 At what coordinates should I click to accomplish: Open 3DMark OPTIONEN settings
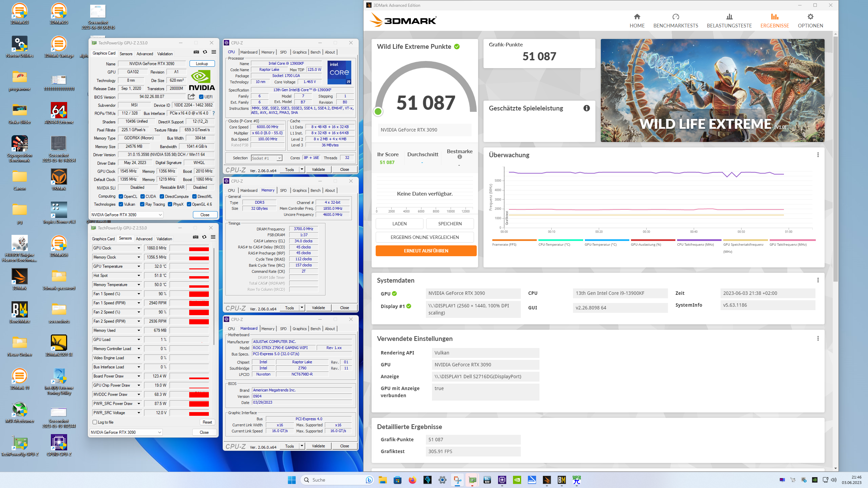coord(810,21)
